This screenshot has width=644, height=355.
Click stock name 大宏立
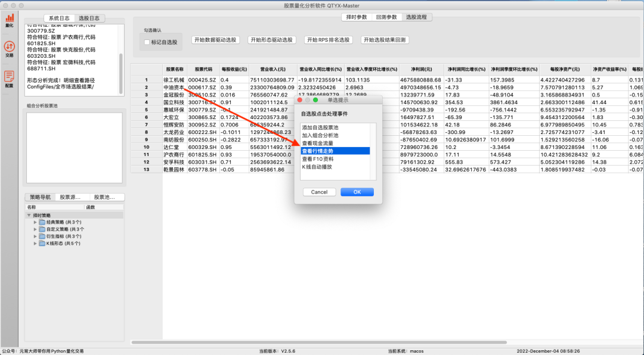point(171,117)
